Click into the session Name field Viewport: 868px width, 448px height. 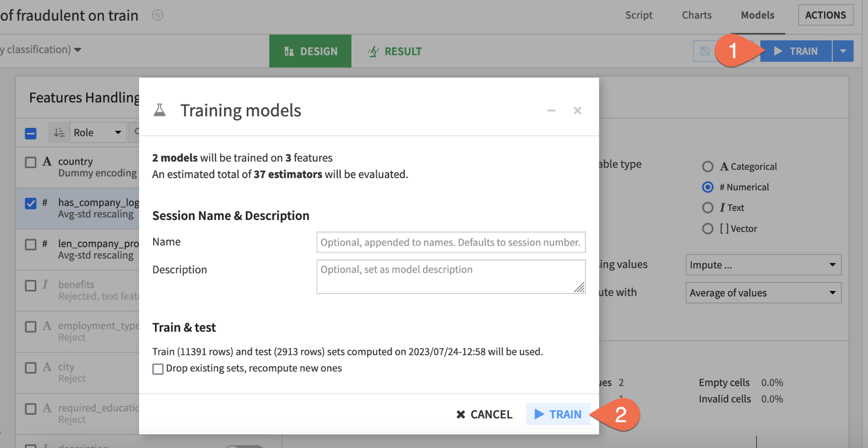(x=451, y=242)
